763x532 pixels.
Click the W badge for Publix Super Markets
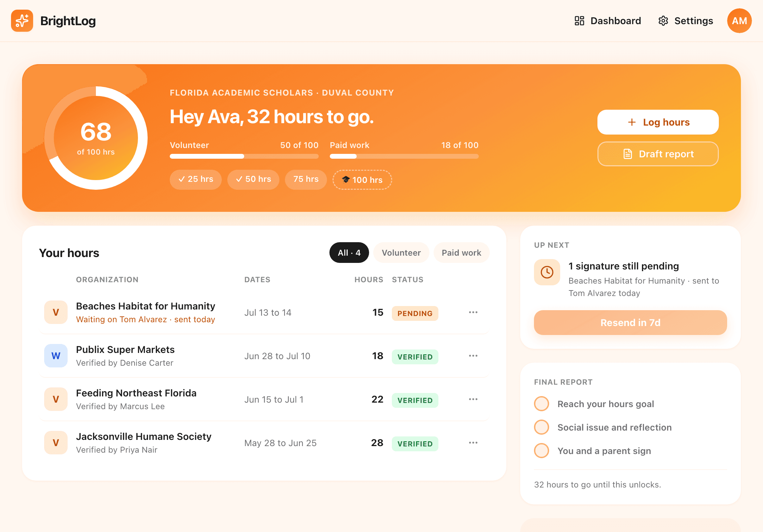click(56, 356)
